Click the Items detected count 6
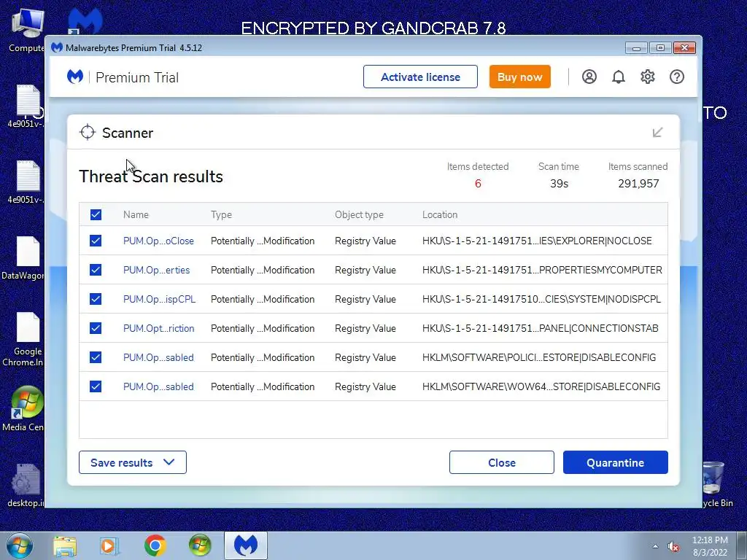Viewport: 747px width, 560px height. [x=478, y=183]
